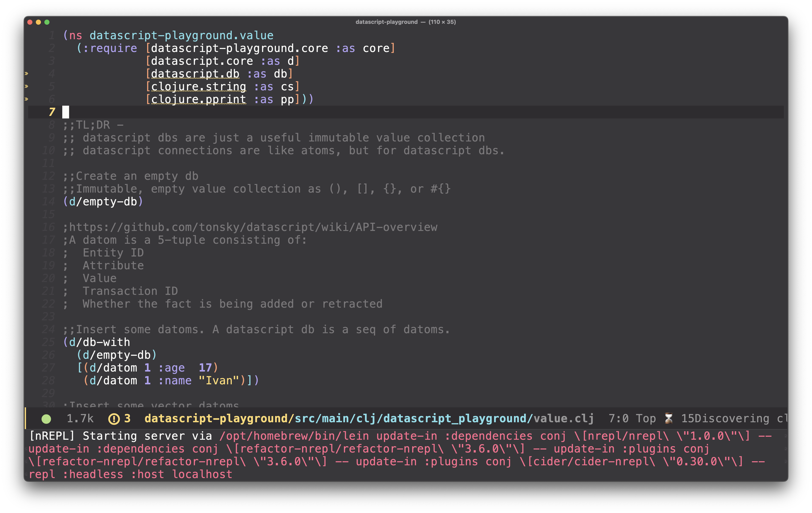
Task: Click the green maximize window button
Action: pos(47,22)
